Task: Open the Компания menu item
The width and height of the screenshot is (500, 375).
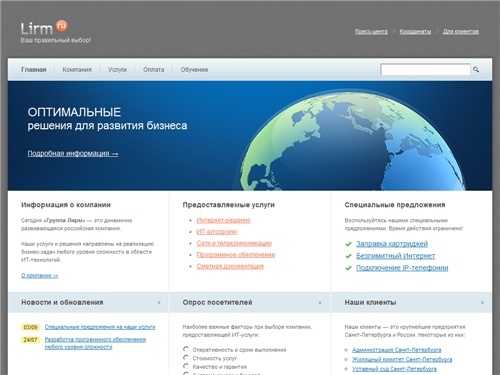Action: point(77,70)
